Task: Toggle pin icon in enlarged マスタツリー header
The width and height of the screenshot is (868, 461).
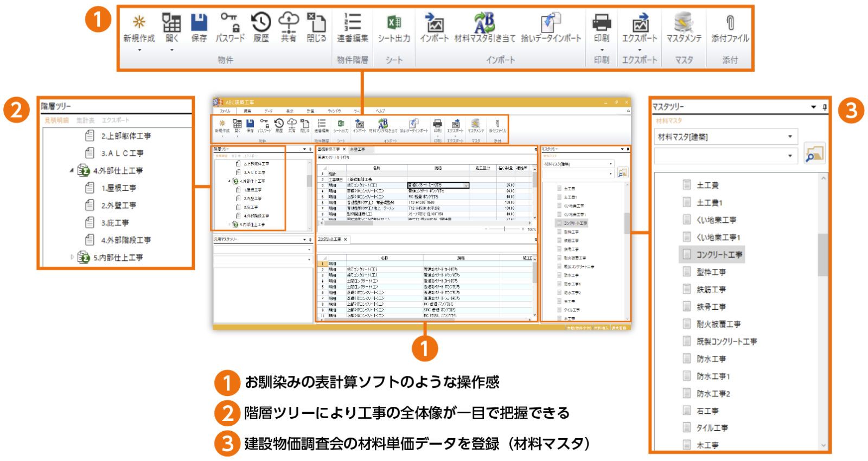Action: click(825, 107)
